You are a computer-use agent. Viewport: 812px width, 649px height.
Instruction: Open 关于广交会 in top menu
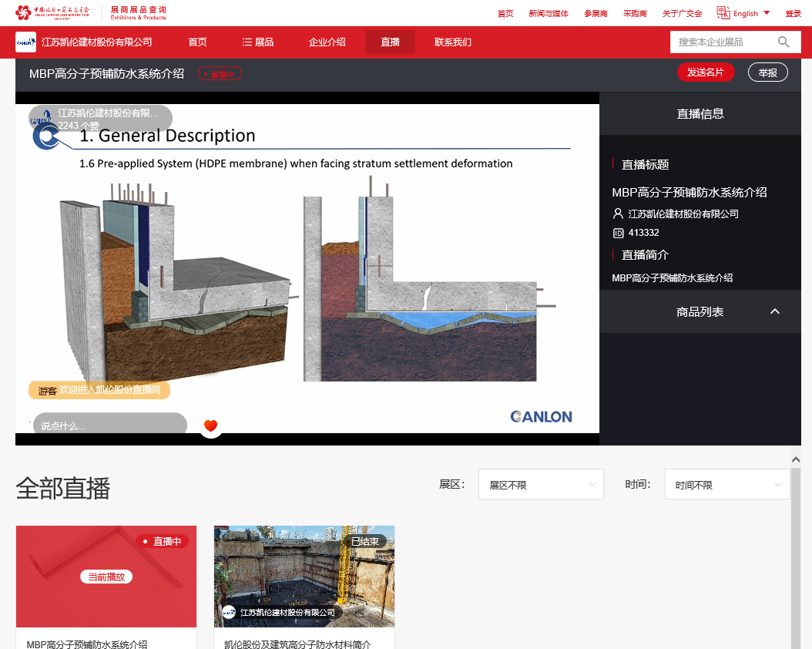click(x=682, y=13)
